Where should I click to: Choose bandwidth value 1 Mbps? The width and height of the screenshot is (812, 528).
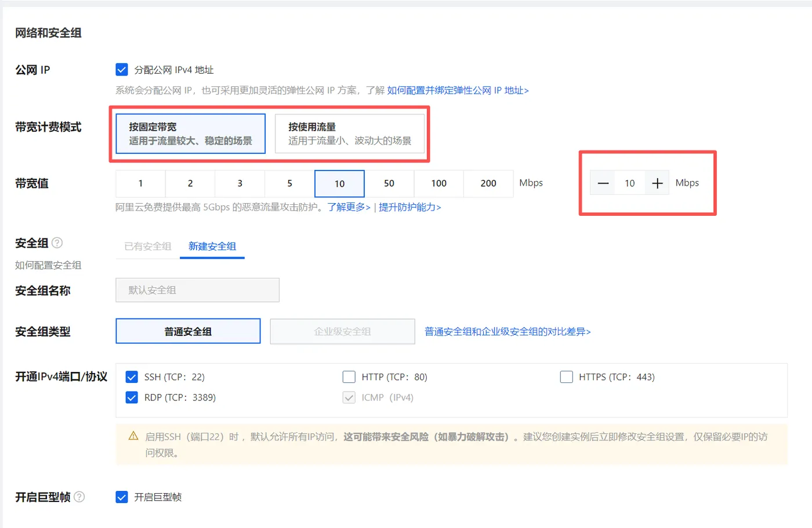coord(140,183)
